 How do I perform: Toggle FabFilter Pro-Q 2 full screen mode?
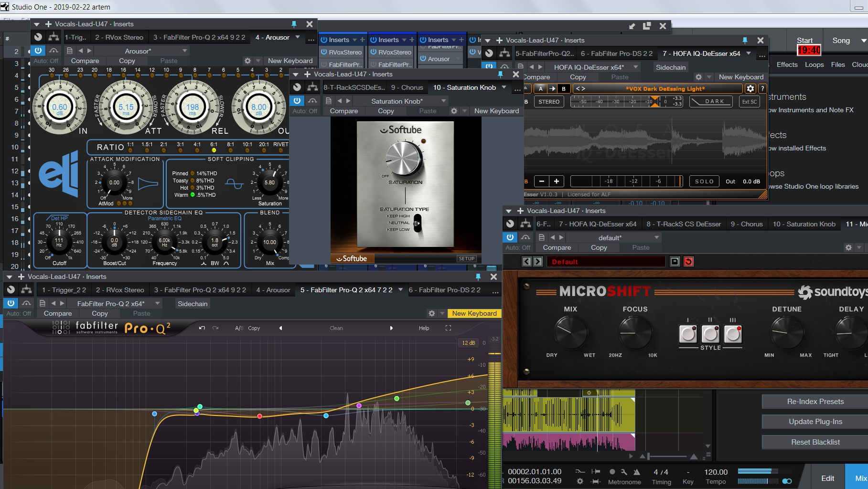coord(448,328)
